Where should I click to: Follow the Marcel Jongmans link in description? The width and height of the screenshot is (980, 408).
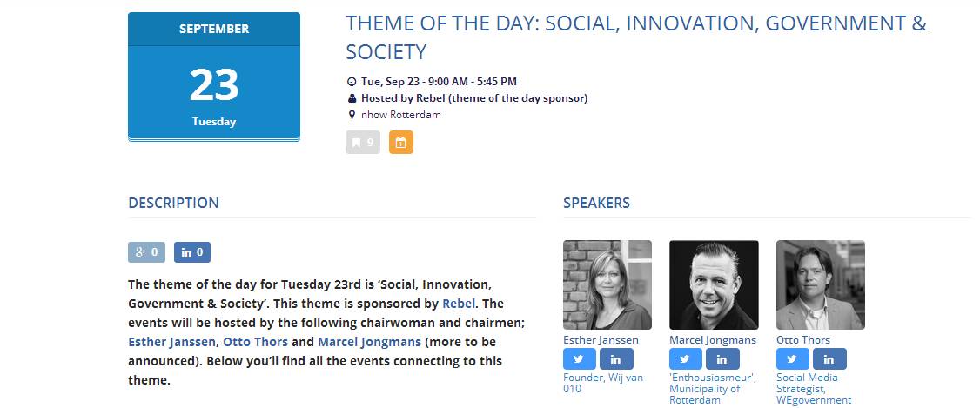pos(369,342)
